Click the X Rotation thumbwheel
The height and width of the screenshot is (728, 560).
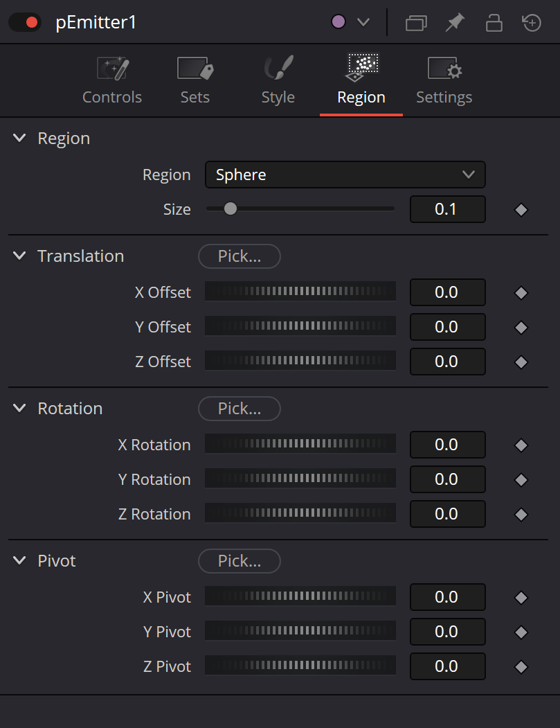point(300,444)
